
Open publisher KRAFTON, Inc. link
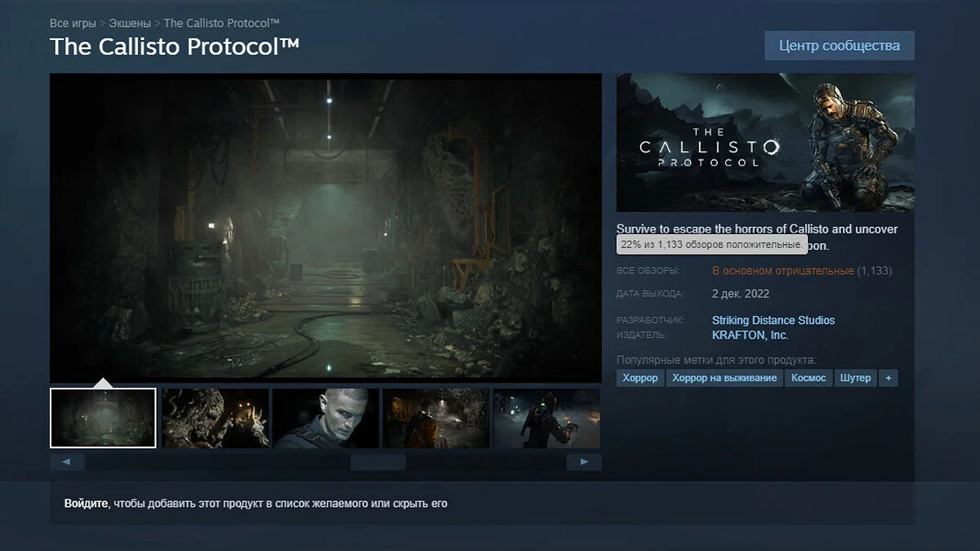click(x=751, y=335)
